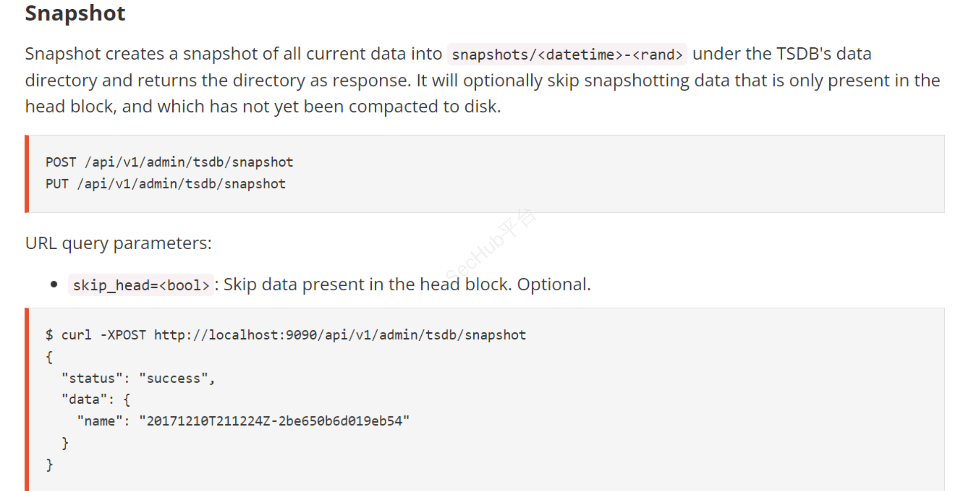
Task: Click the Snapshot section heading
Action: [x=75, y=13]
